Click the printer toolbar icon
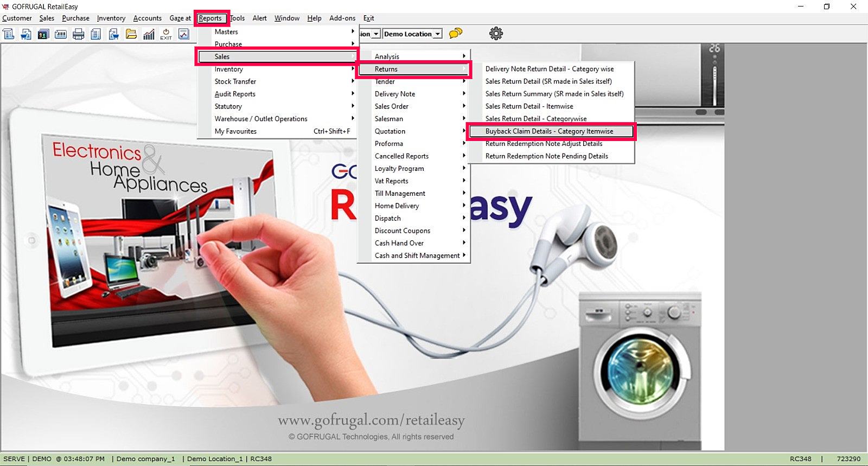 (x=79, y=34)
